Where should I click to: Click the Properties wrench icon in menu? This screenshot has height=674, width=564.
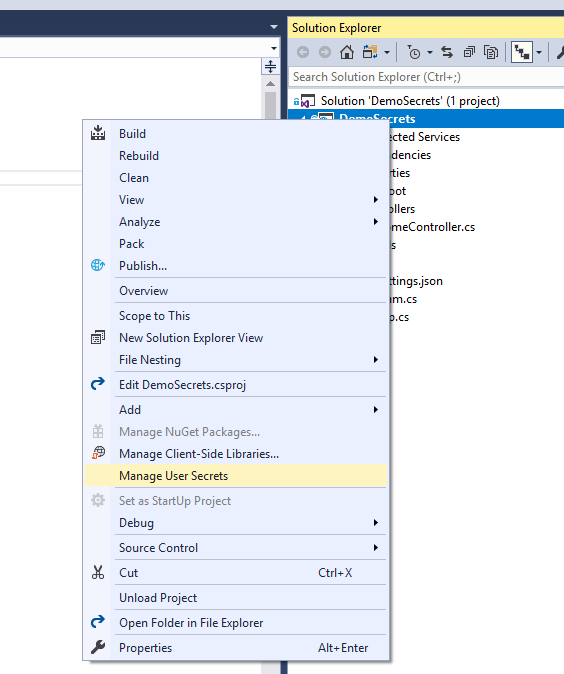coord(98,647)
